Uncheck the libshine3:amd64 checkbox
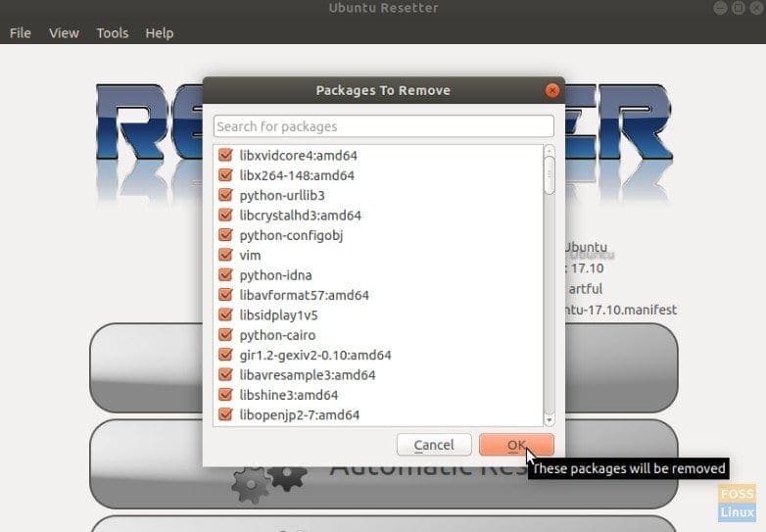This screenshot has width=766, height=532. point(225,395)
